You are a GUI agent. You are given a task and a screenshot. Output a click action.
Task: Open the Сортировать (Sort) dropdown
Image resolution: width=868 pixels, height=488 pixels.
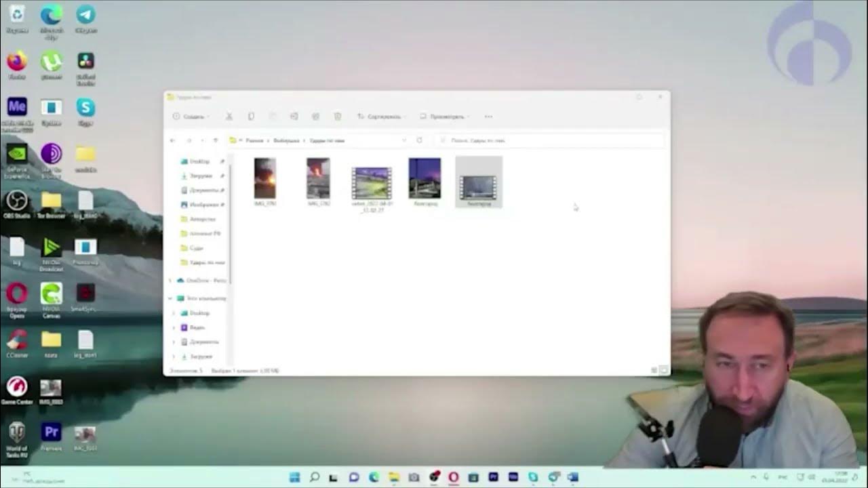click(x=382, y=117)
